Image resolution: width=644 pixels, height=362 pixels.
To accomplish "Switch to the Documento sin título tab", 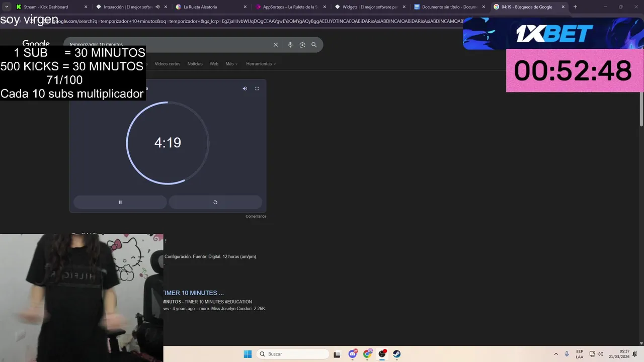I will tap(449, 7).
